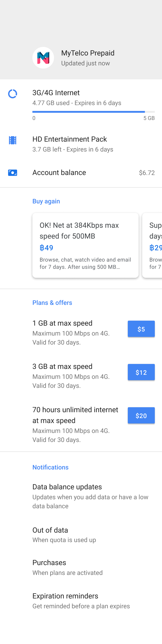Viewport: 162px width, 644px height.
Task: Tap the Account balance row
Action: pyautogui.click(x=81, y=172)
